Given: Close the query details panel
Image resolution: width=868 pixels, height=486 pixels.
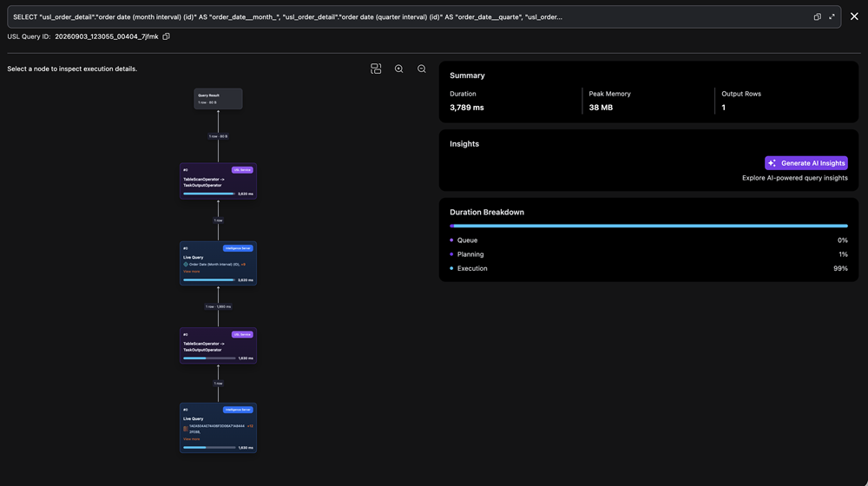Looking at the screenshot, I should click(854, 16).
